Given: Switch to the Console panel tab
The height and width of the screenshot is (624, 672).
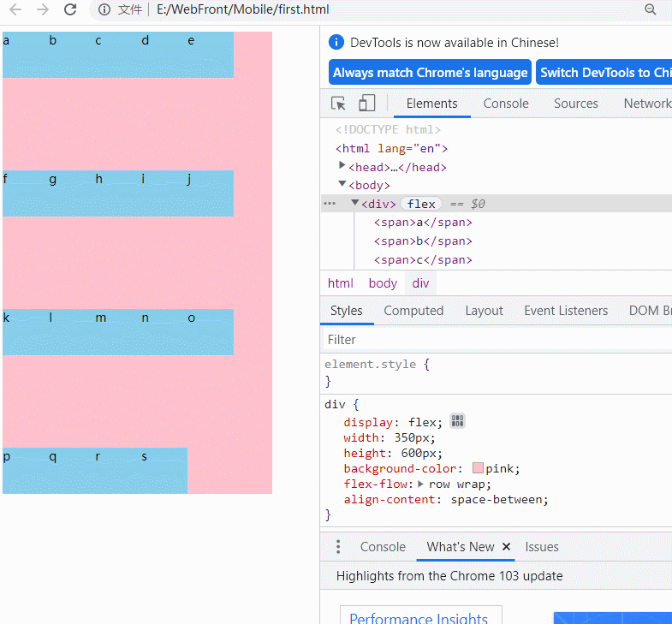Looking at the screenshot, I should click(506, 104).
